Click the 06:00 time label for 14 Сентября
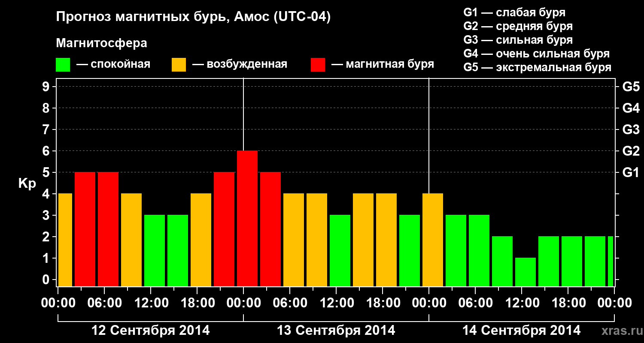 coord(475,303)
